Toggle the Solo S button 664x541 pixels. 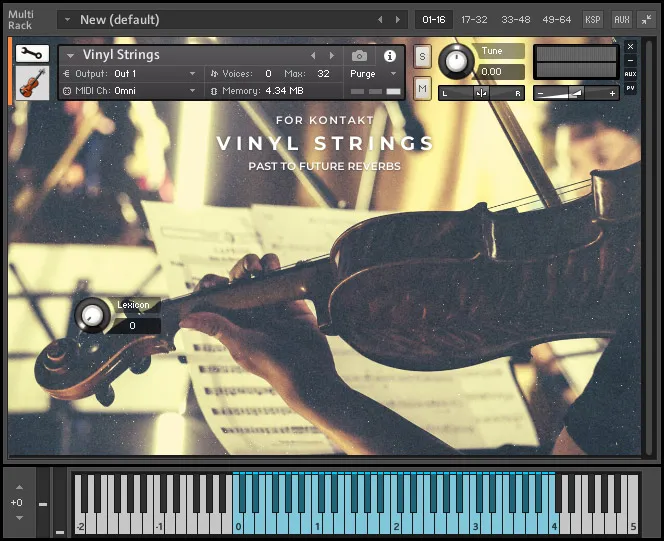coord(422,57)
